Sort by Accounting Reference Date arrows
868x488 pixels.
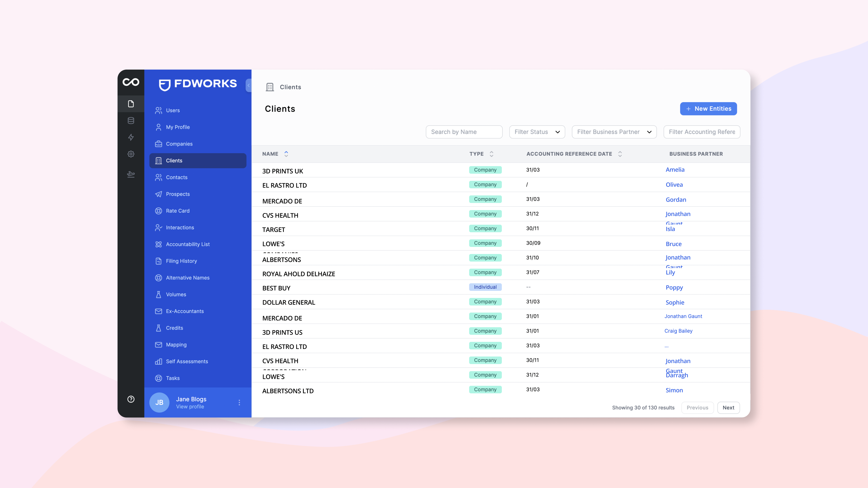[x=620, y=154]
